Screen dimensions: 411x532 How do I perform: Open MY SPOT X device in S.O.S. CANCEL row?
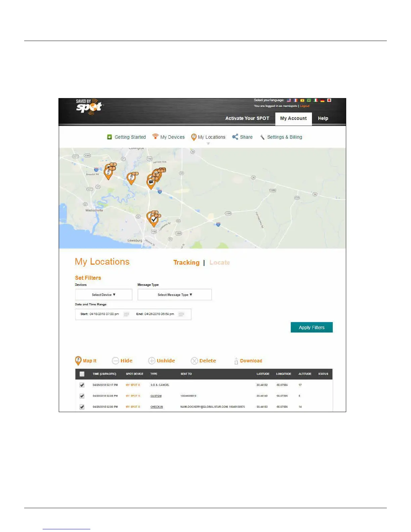point(133,385)
